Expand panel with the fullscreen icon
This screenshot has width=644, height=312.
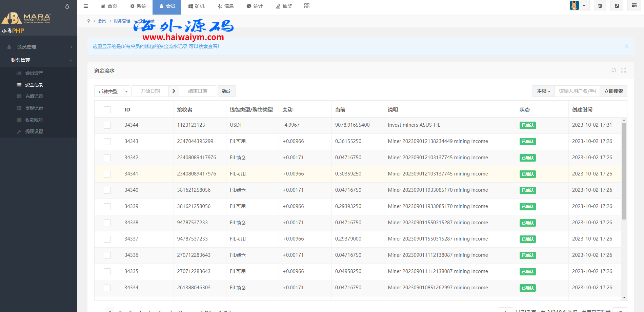[x=623, y=70]
